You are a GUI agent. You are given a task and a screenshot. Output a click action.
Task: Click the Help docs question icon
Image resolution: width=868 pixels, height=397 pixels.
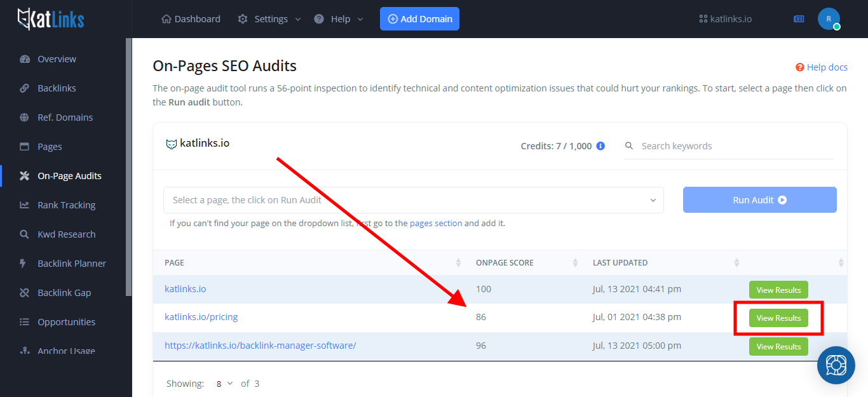click(x=800, y=67)
